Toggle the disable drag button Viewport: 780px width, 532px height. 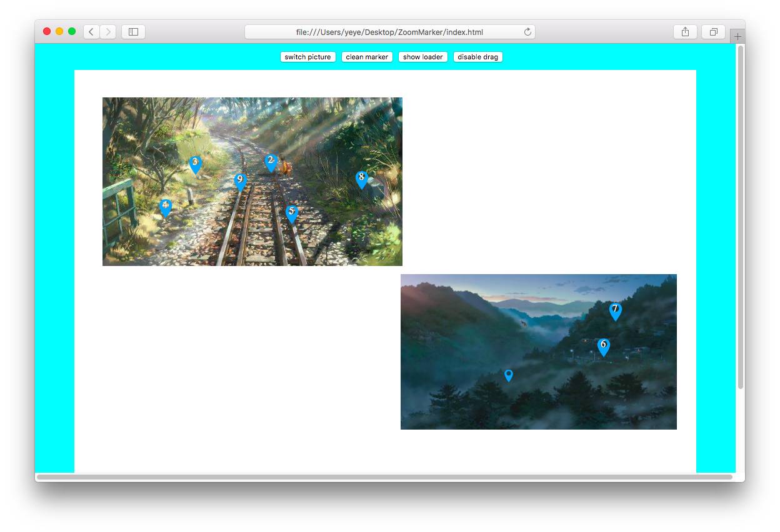[478, 57]
